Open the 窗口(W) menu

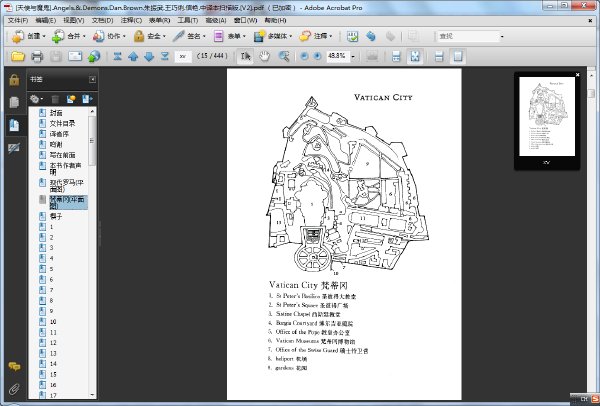tap(245, 20)
